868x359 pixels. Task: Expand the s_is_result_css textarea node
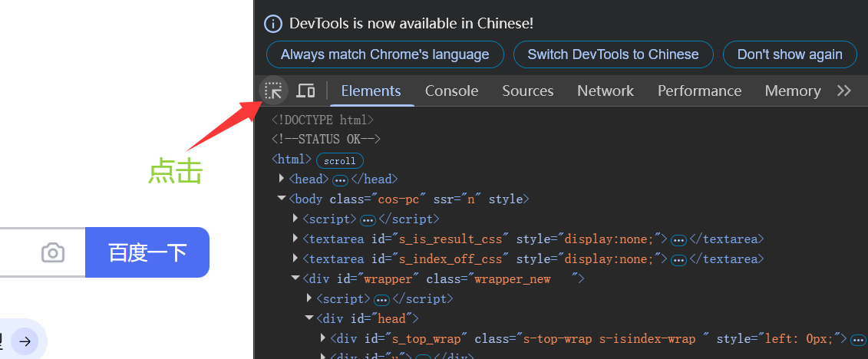(295, 238)
